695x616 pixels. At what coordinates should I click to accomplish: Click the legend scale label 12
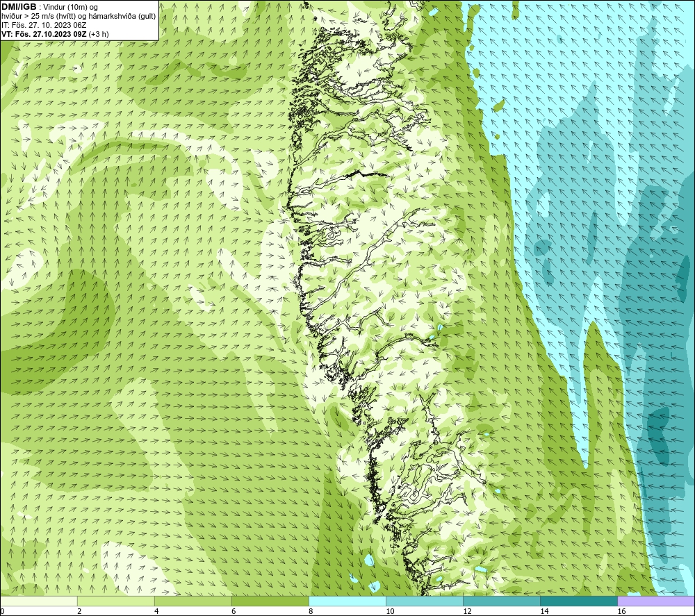coord(467,612)
